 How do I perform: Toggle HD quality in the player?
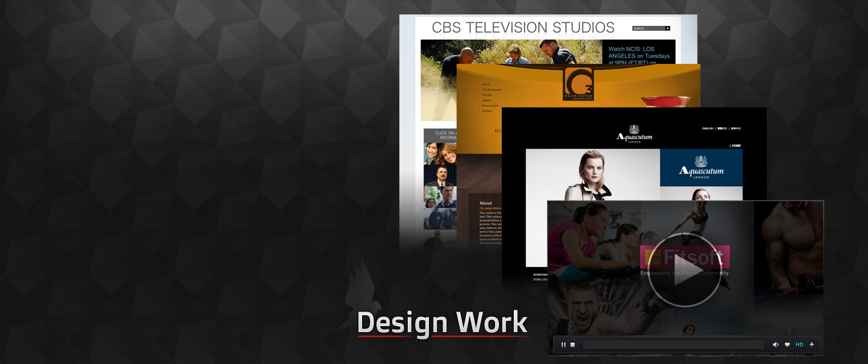[x=799, y=345]
